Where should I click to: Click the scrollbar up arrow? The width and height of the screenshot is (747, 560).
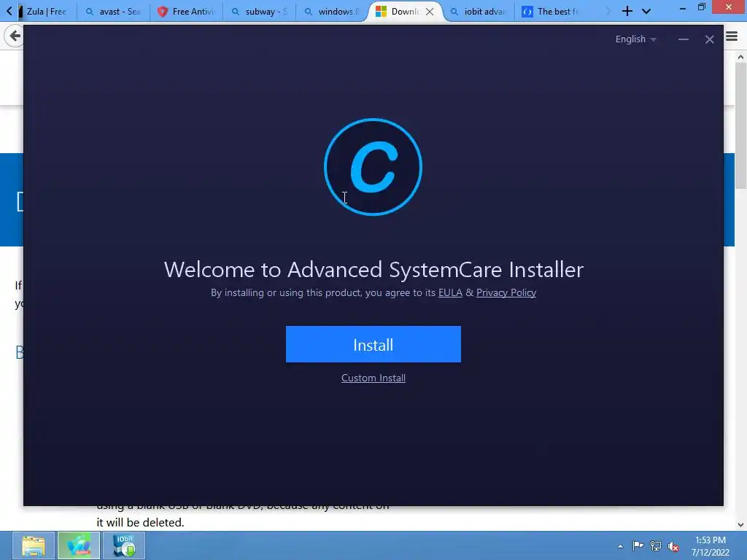tap(740, 57)
